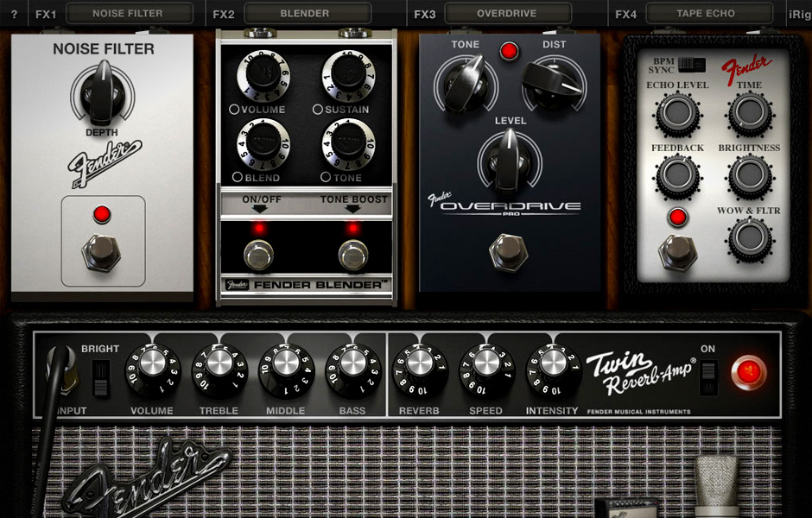Click the Fender logo on speaker grille

[146, 477]
